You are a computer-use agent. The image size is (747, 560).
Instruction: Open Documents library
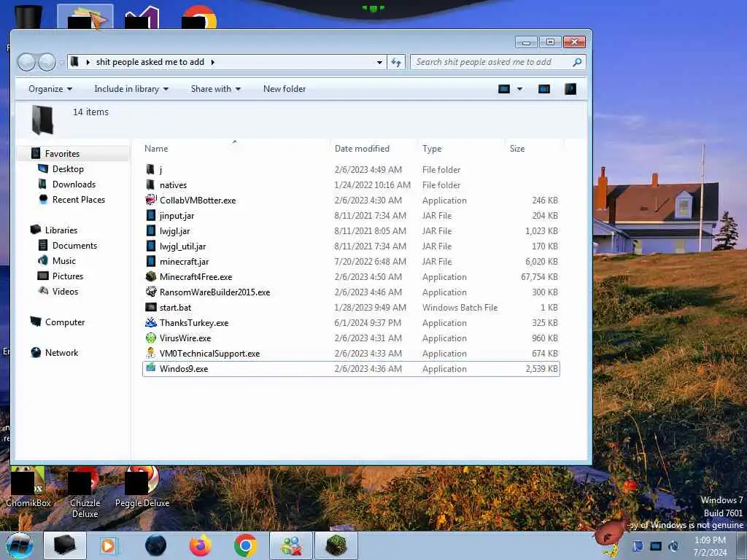[x=74, y=246]
